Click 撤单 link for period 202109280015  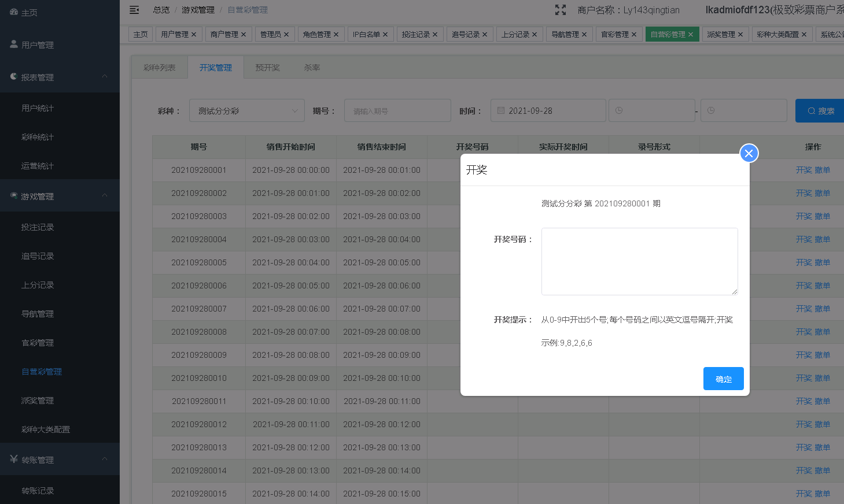(x=823, y=494)
